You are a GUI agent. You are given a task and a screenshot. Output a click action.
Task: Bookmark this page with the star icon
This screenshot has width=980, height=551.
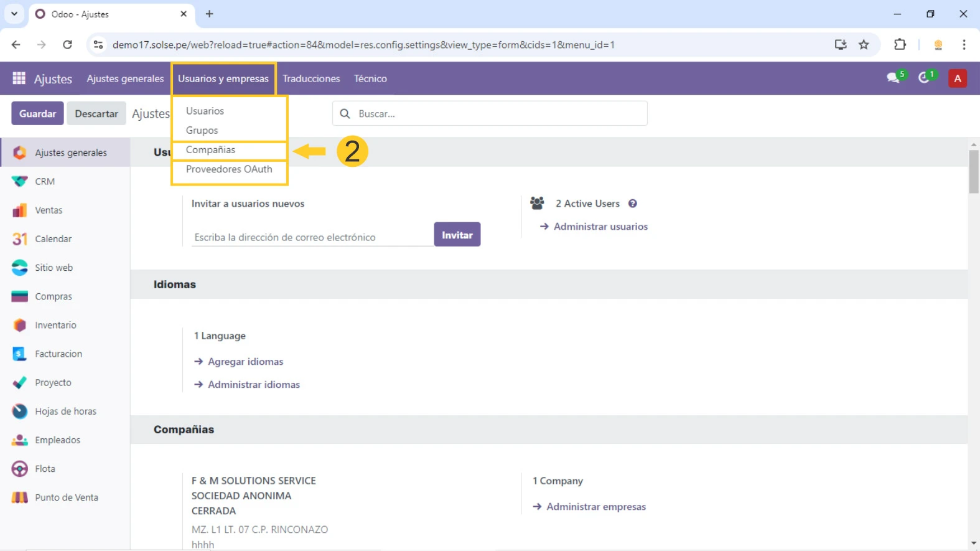click(x=864, y=45)
